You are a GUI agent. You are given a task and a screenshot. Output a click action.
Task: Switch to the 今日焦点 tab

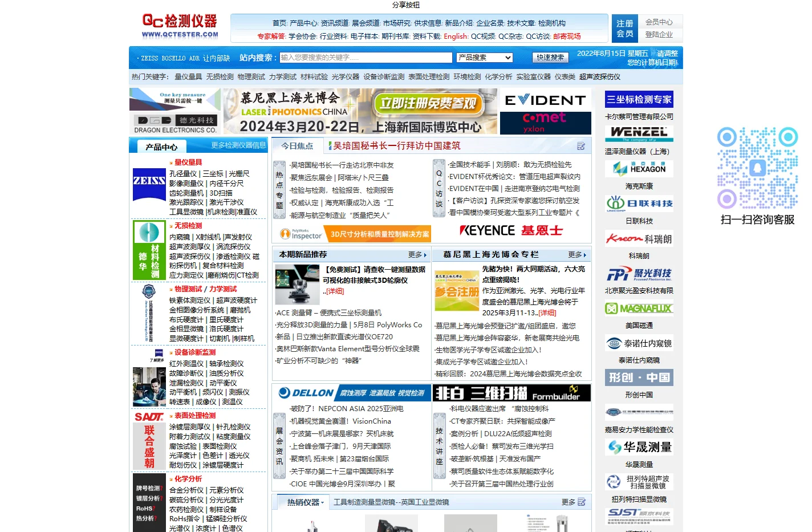(x=297, y=146)
